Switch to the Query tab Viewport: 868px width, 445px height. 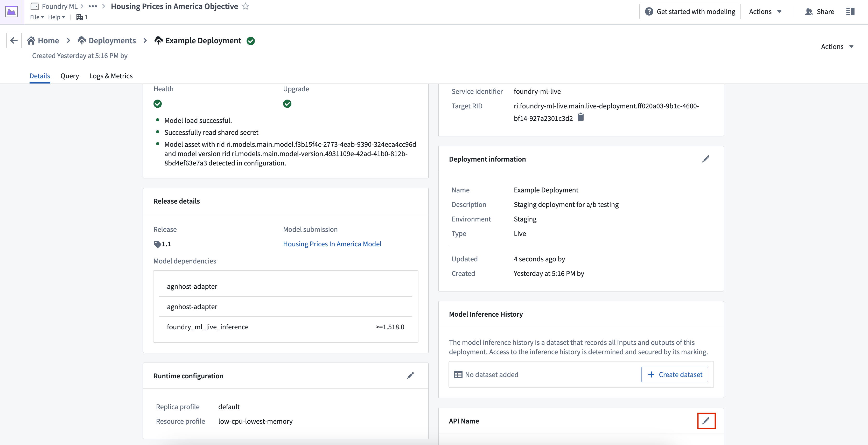coord(70,76)
